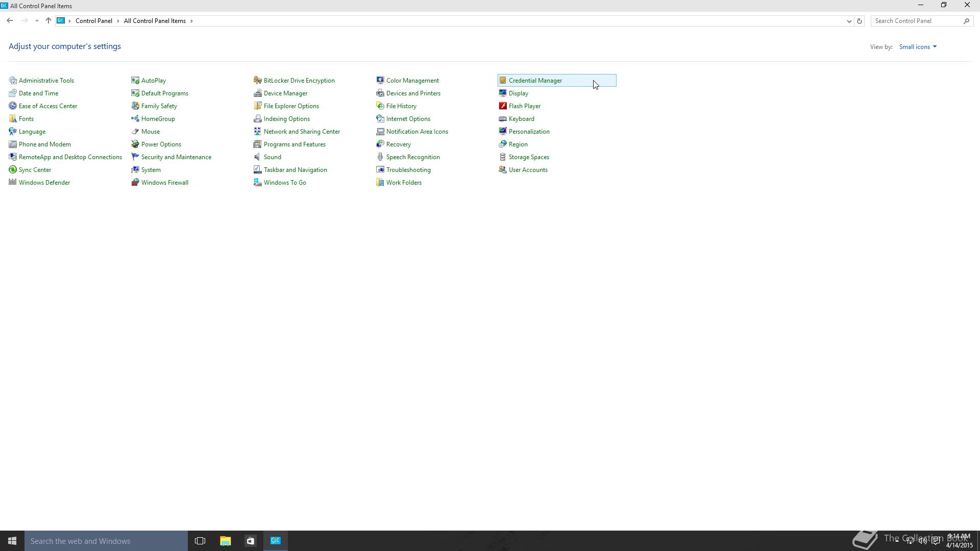
Task: Open Region settings
Action: (518, 144)
